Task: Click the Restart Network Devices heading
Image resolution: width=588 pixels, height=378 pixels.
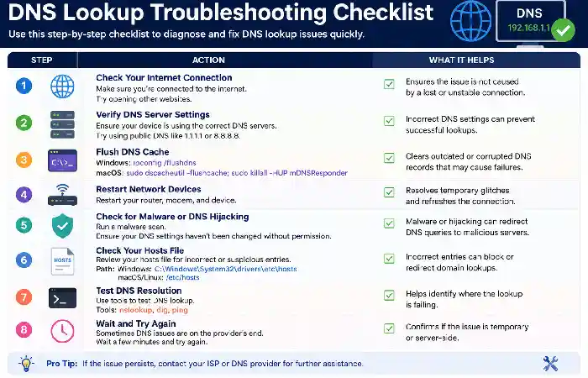Action: [149, 189]
